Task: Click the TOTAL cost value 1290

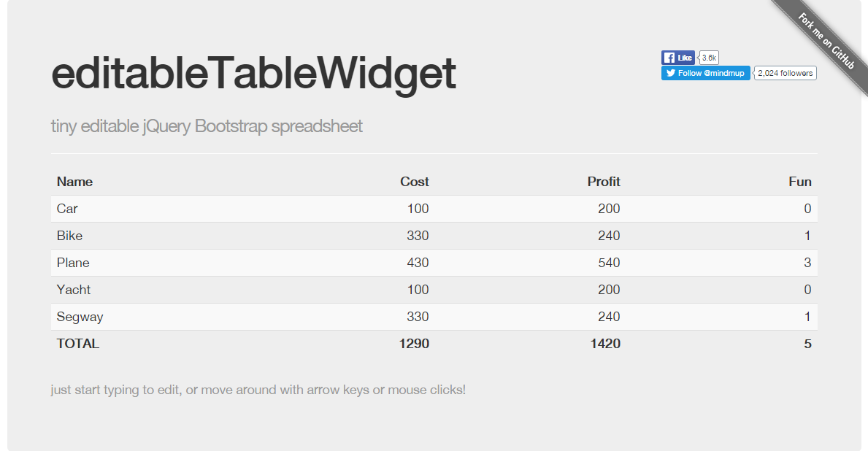Action: 414,344
